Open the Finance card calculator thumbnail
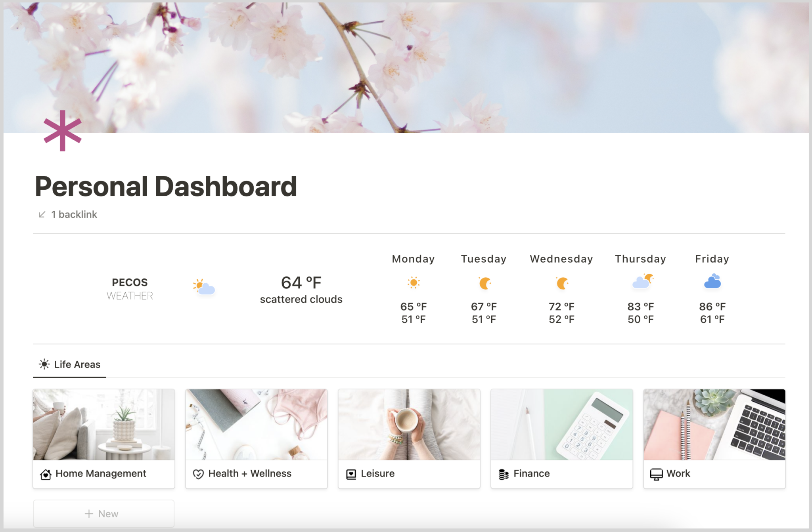The height and width of the screenshot is (532, 812). tap(561, 425)
